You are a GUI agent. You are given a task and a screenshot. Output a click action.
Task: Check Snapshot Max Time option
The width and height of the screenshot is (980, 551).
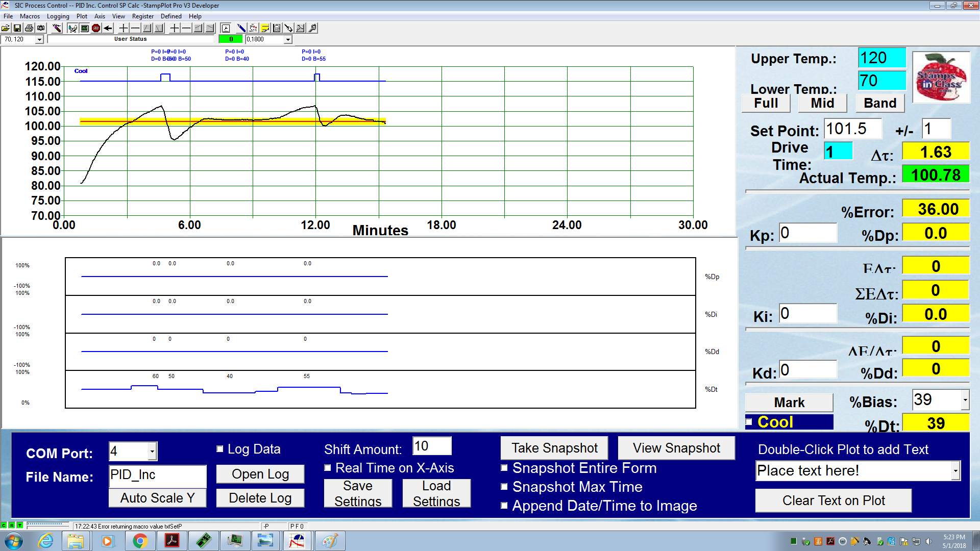click(x=504, y=487)
